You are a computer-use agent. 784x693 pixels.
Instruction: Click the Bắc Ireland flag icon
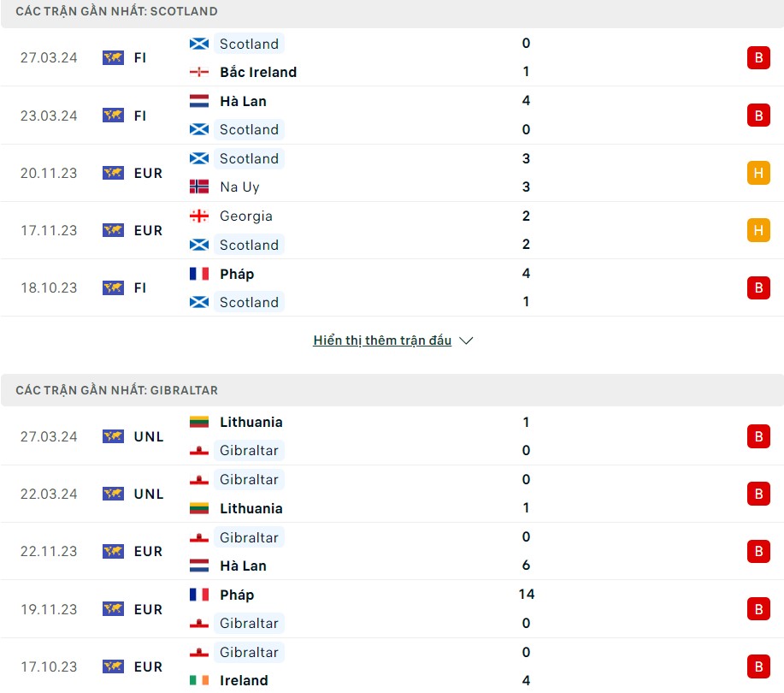(x=199, y=72)
